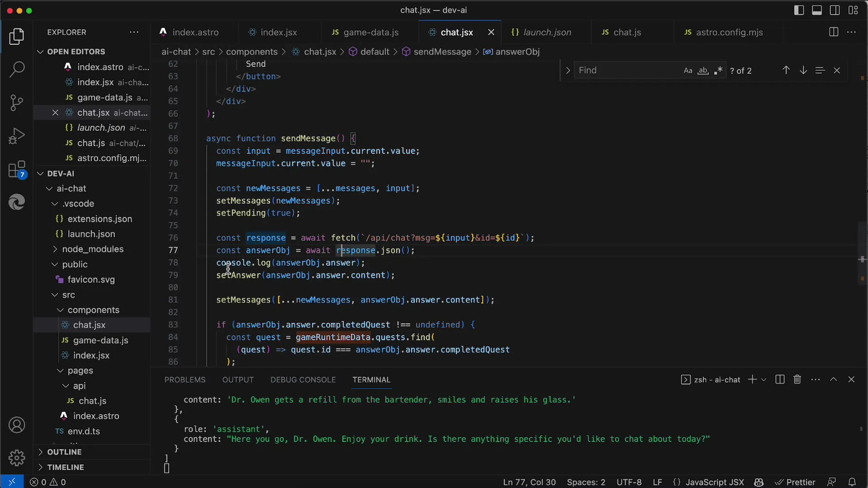Close the Find widget
This screenshot has height=488, width=868.
837,70
